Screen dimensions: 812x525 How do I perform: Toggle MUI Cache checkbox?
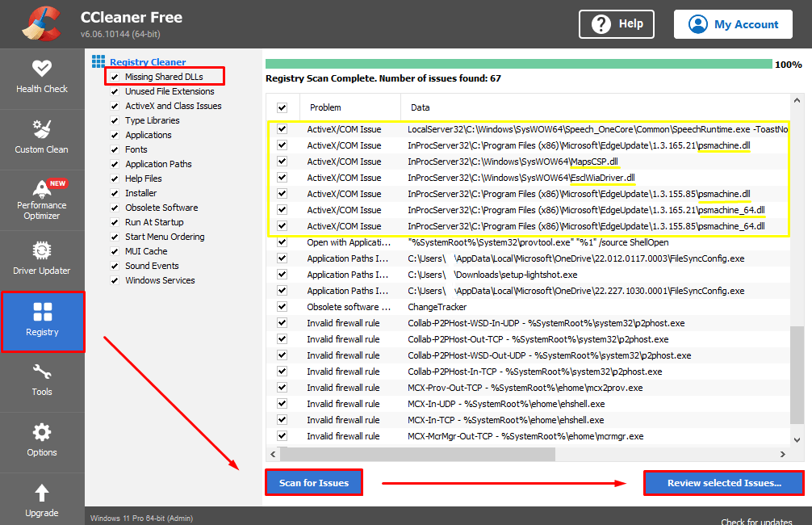coord(115,251)
